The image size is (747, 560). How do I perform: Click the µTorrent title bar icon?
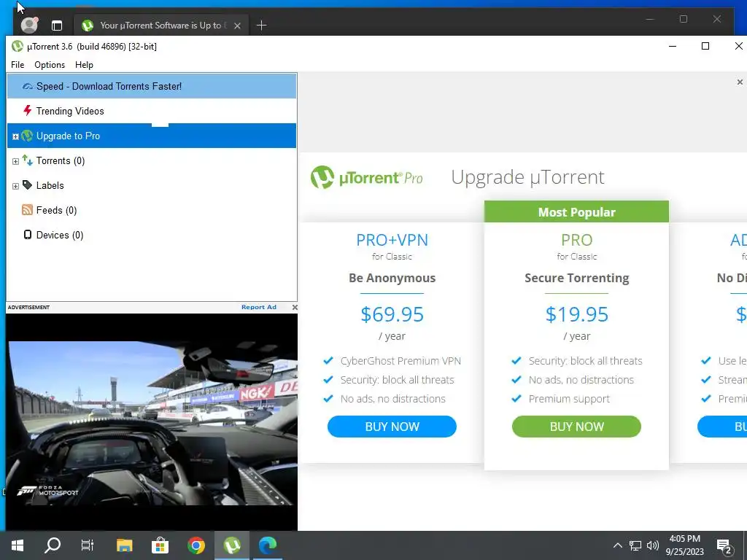click(x=18, y=46)
